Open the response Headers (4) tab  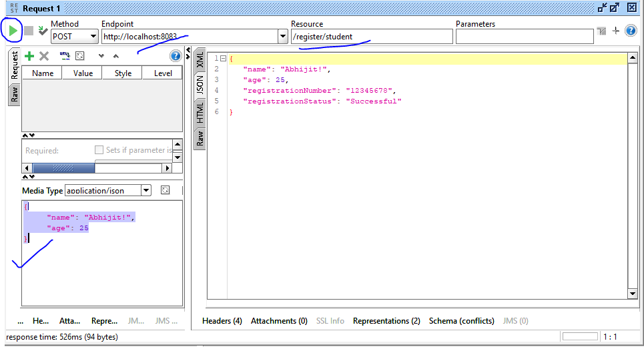222,321
